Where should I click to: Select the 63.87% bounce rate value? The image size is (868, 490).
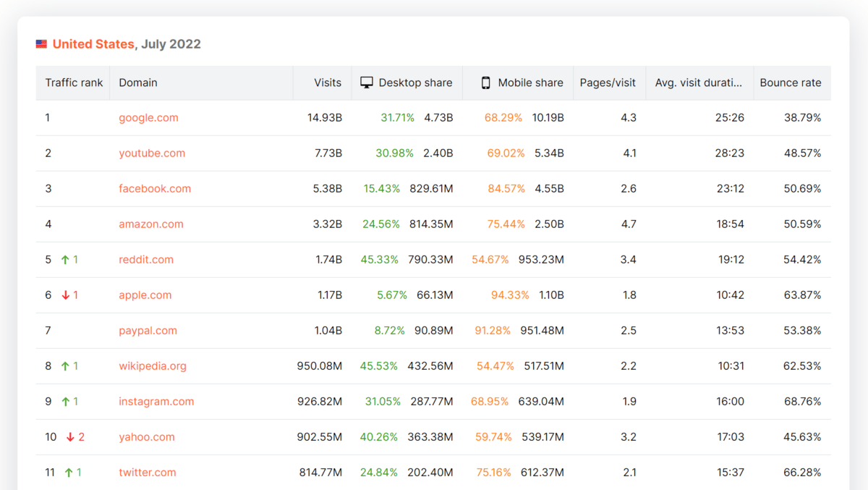point(803,295)
